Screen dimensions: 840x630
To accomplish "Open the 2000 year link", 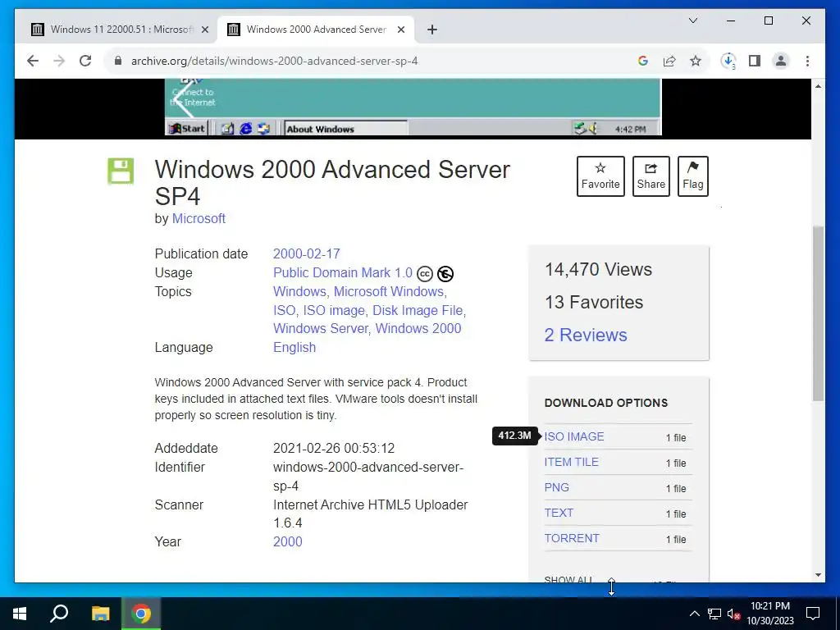I will click(x=288, y=541).
